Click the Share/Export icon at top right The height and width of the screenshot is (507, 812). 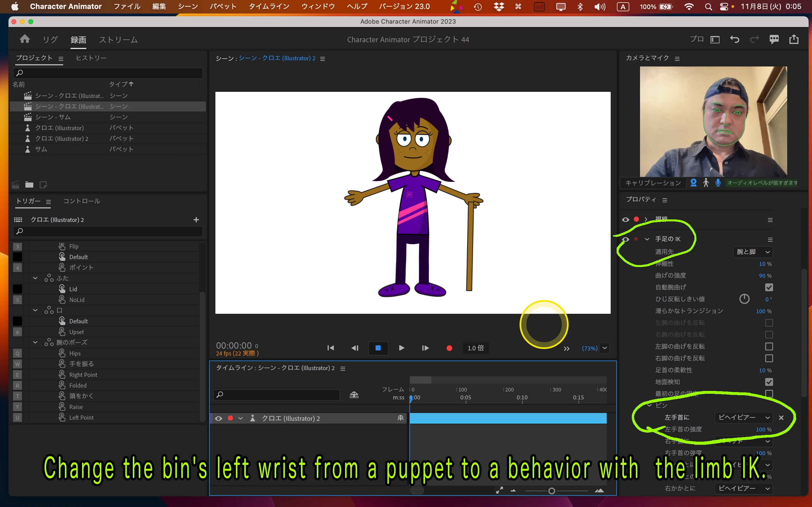click(x=794, y=39)
